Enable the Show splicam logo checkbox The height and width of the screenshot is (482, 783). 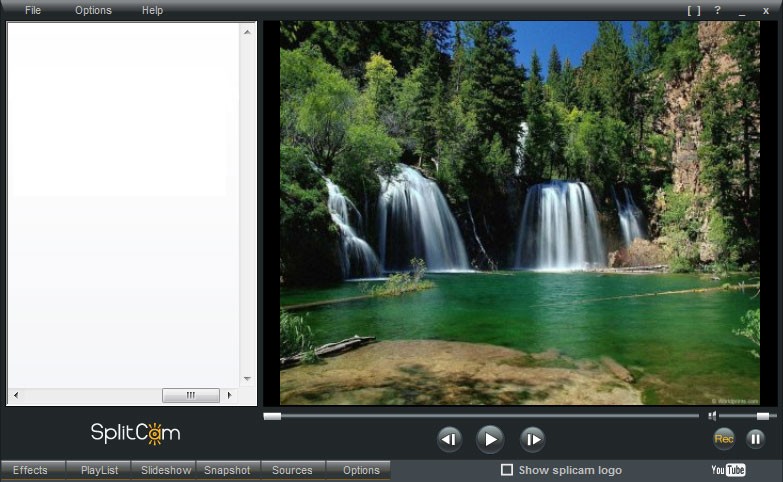(x=507, y=470)
